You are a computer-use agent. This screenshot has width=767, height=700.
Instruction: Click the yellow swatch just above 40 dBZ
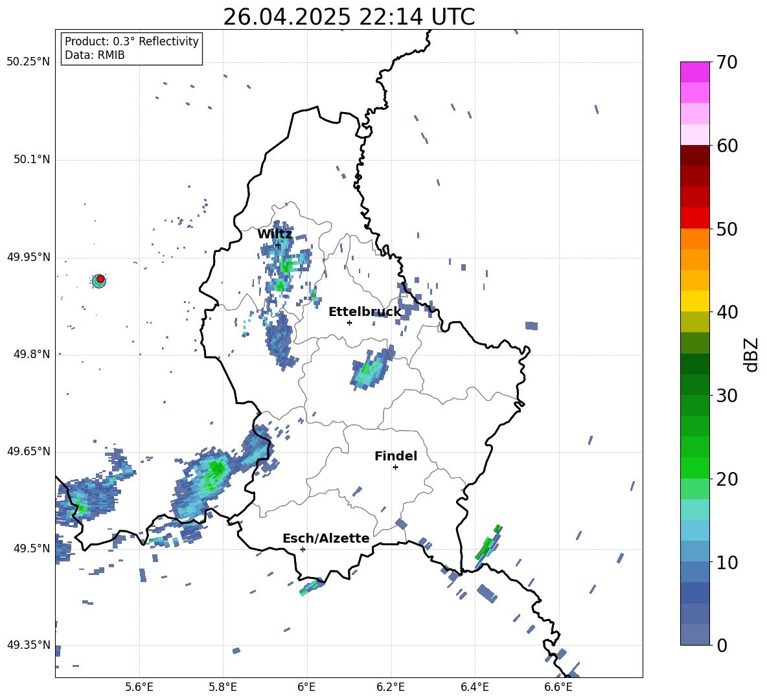pos(694,301)
